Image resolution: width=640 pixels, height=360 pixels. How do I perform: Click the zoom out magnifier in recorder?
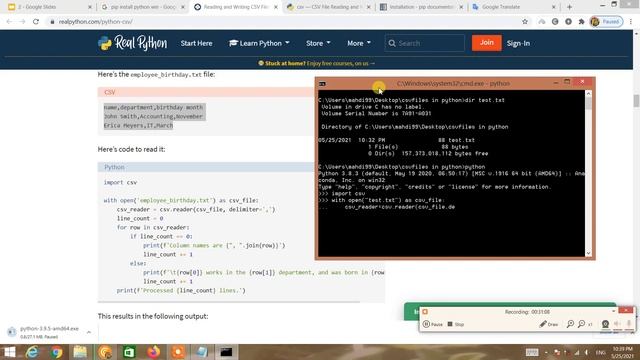click(x=582, y=324)
